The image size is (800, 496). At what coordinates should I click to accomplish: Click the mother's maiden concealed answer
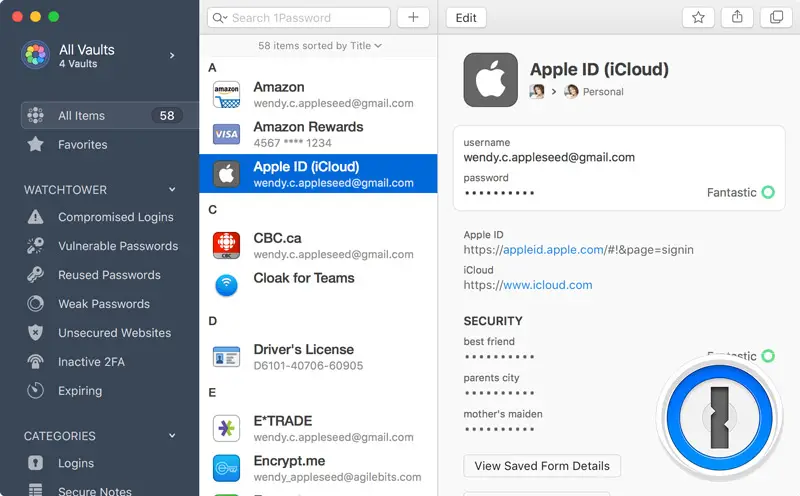point(499,429)
